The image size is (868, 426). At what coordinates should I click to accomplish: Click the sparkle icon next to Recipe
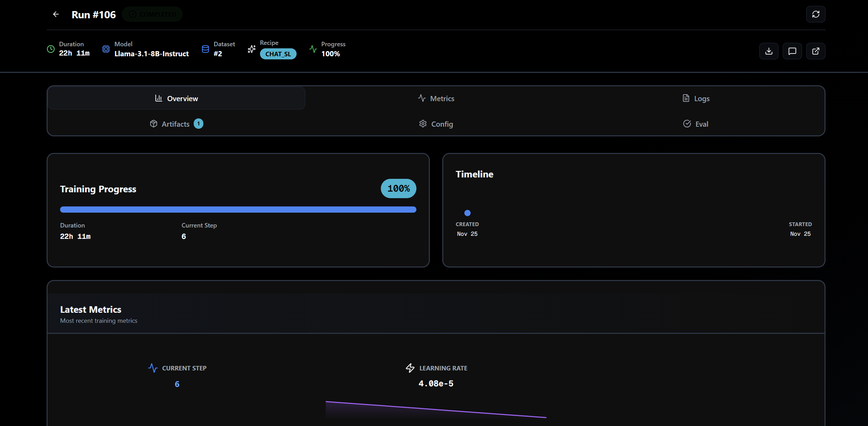[x=251, y=49]
